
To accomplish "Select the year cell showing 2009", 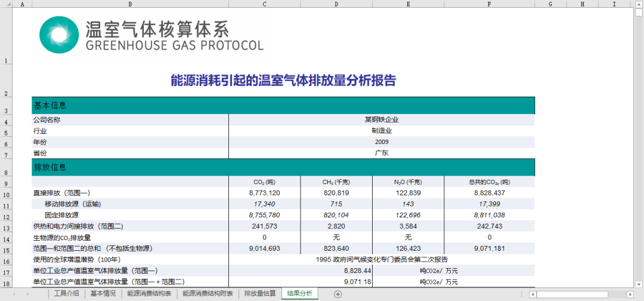I will [x=382, y=142].
